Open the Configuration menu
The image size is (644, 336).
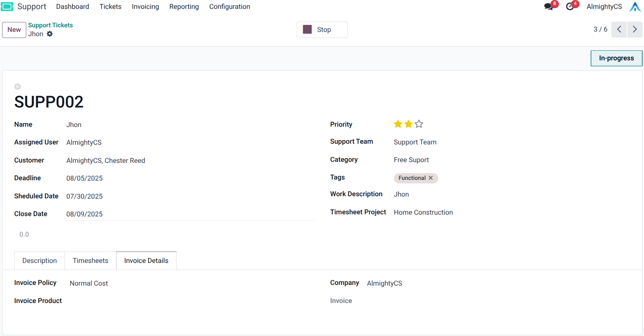[229, 7]
